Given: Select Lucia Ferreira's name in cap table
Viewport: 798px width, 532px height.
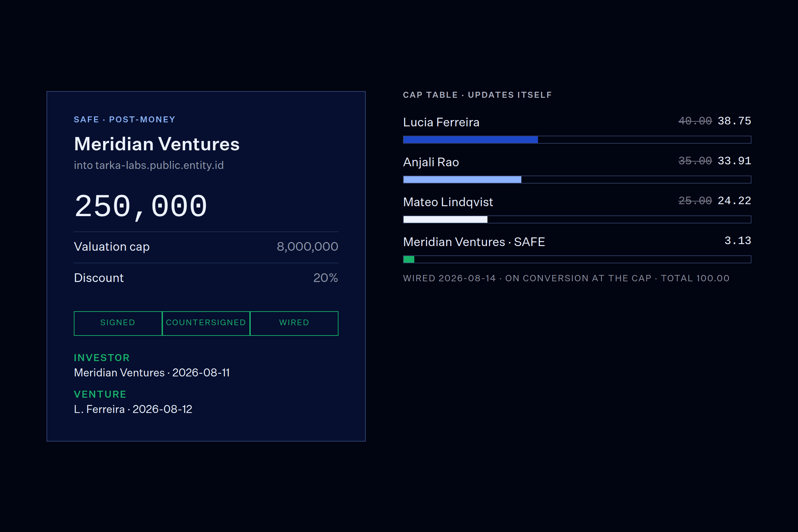Looking at the screenshot, I should coord(441,122).
